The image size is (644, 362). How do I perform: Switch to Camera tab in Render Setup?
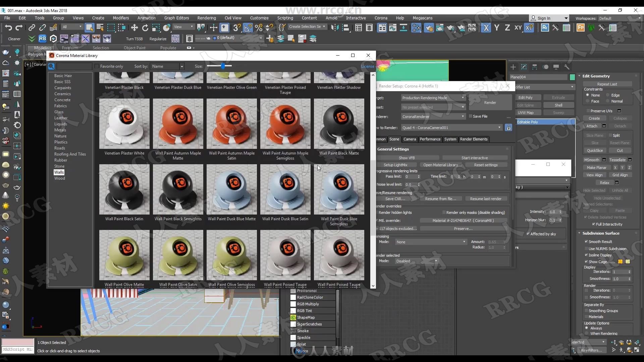pos(410,139)
